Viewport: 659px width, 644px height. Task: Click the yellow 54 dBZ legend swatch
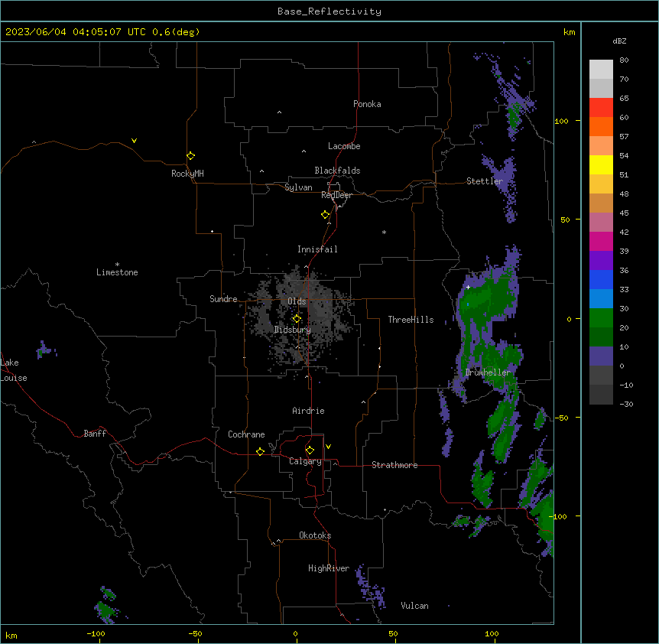(601, 164)
